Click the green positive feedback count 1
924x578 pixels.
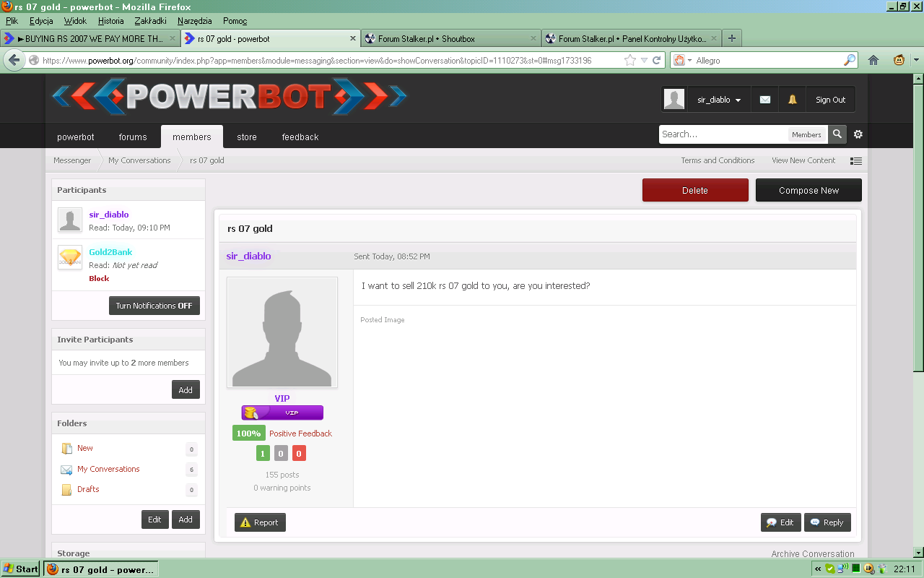point(263,453)
